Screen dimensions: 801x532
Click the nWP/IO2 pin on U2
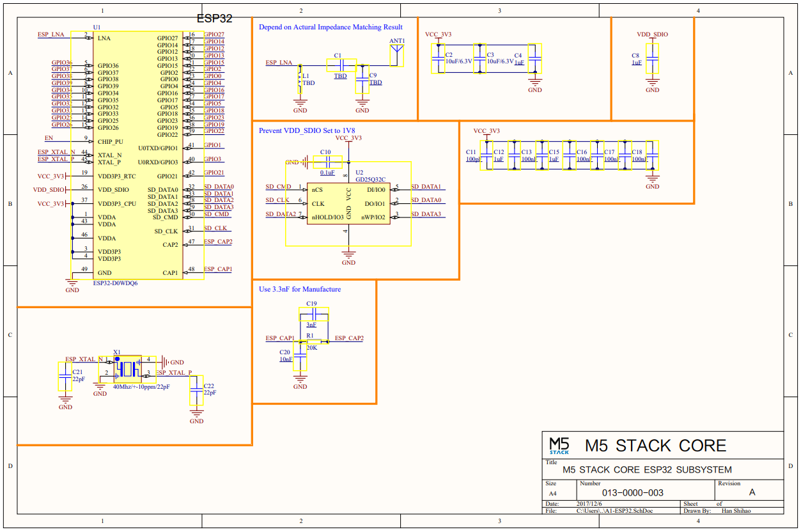click(373, 217)
